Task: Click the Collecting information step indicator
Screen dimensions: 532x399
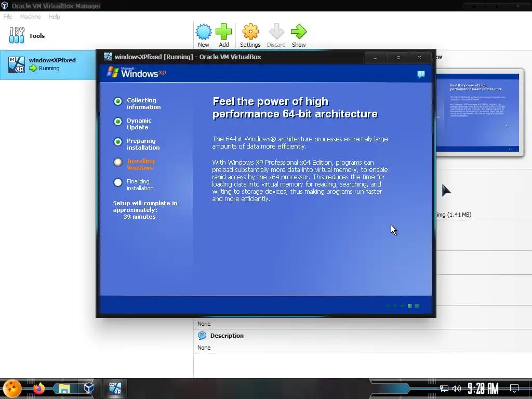Action: (118, 101)
